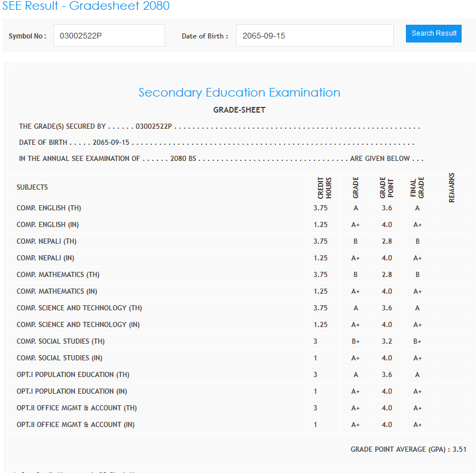Click the SEE Result - Gradesheet 2080 heading

85,6
